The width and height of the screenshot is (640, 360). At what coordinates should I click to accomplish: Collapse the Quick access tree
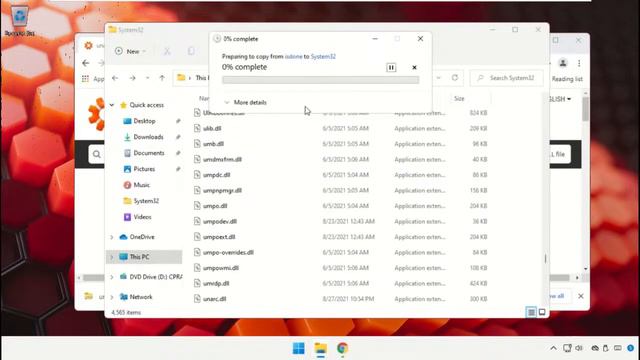coord(112,105)
